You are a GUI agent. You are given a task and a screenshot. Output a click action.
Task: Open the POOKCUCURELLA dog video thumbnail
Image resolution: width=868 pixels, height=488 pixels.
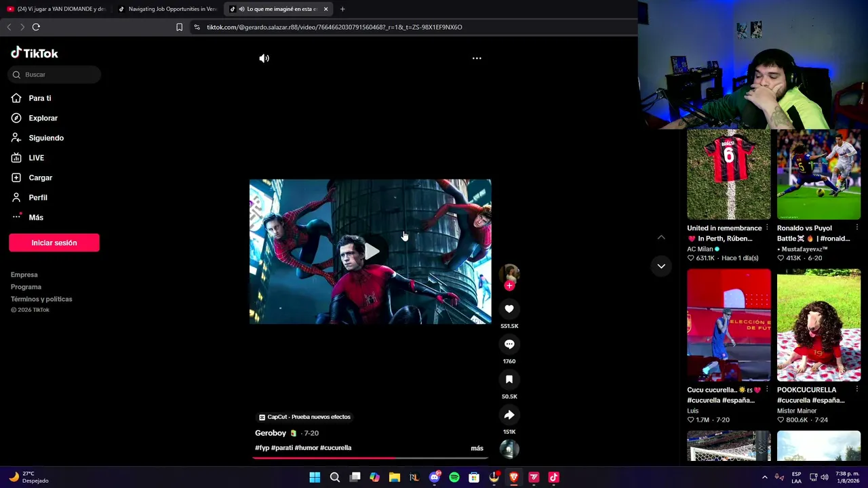(x=818, y=325)
